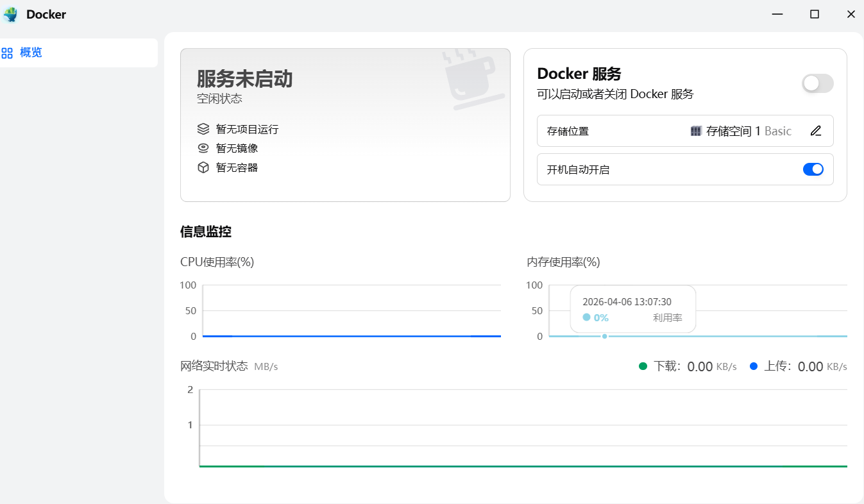Click the network status chart area
Image resolution: width=864 pixels, height=504 pixels.
[x=523, y=428]
